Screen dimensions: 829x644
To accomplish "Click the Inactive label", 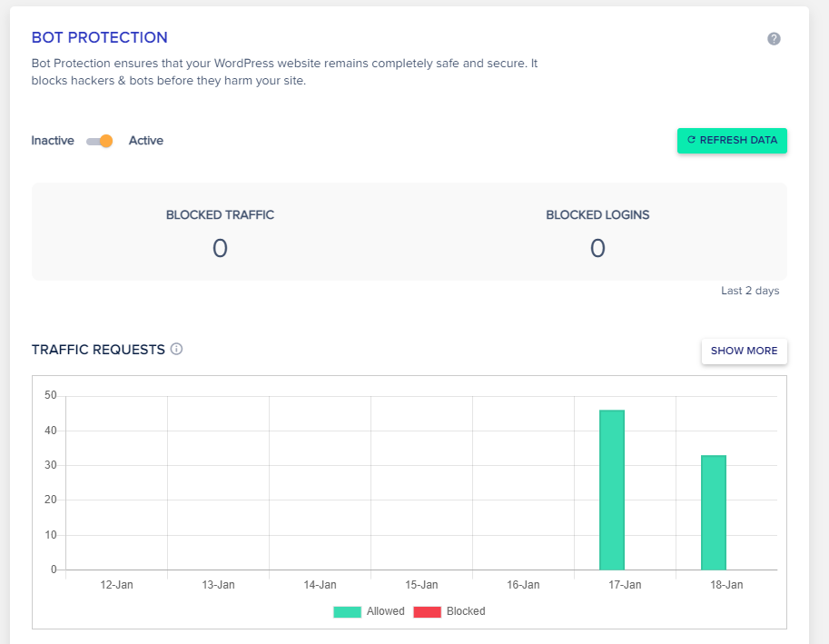I will click(53, 141).
